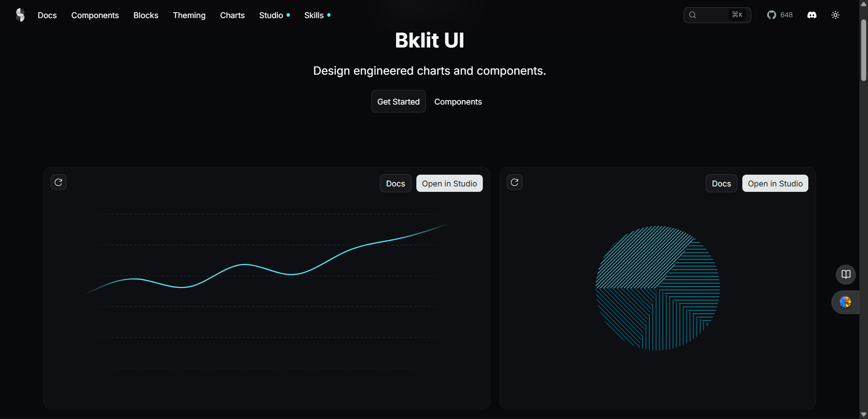
Task: Click the scrollbar down arrow
Action: (863, 414)
